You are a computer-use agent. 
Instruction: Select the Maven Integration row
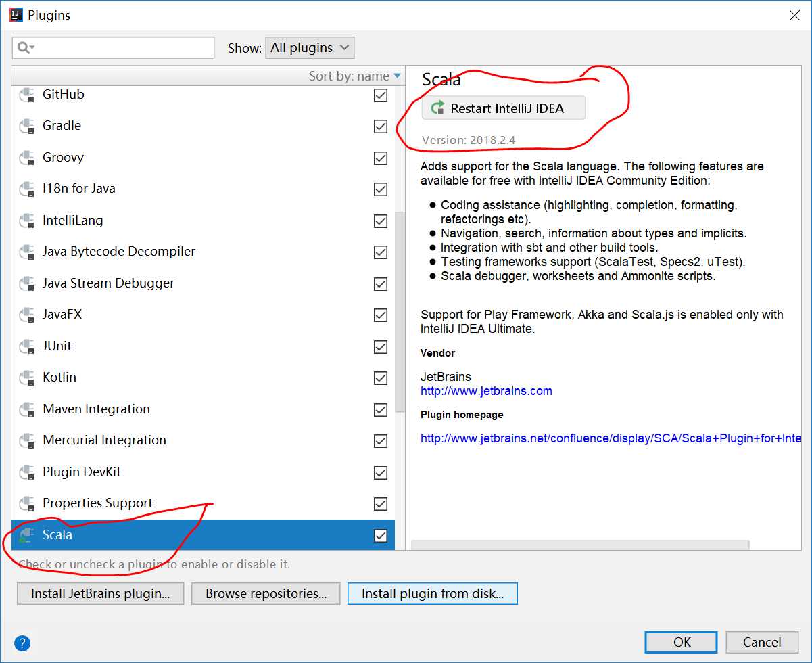click(203, 410)
